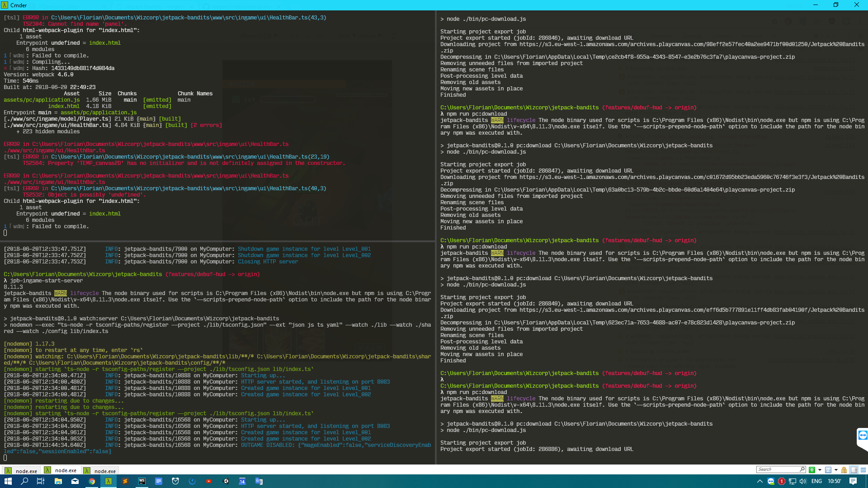Switch to the first node.exe console tab

coord(21,470)
